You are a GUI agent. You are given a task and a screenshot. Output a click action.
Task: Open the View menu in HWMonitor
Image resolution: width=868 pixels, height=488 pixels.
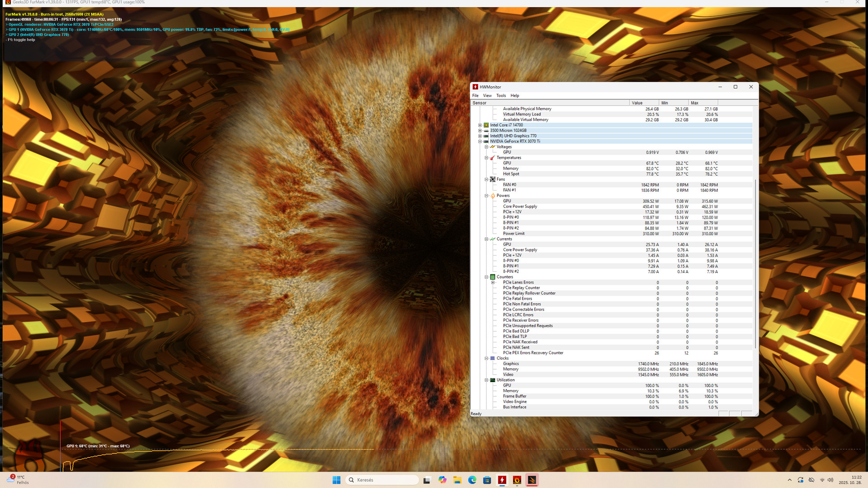point(487,96)
